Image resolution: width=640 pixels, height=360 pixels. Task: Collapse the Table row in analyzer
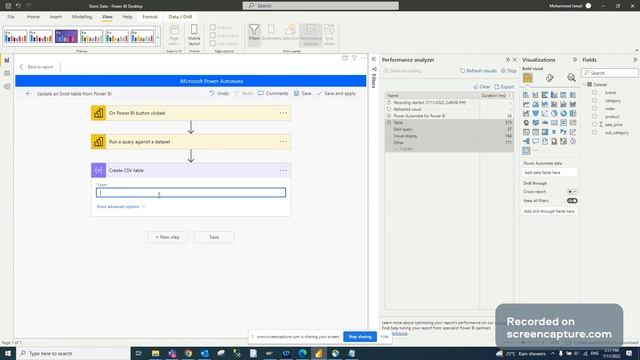tap(389, 122)
